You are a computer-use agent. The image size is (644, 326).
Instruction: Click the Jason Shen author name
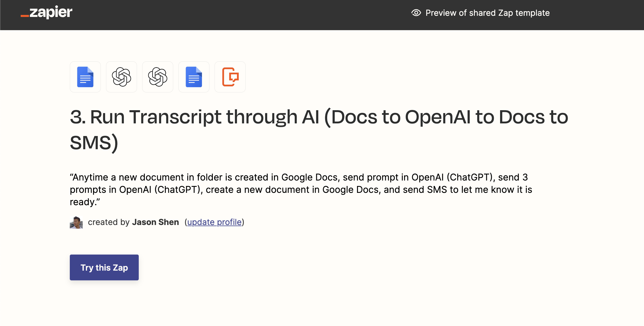155,222
